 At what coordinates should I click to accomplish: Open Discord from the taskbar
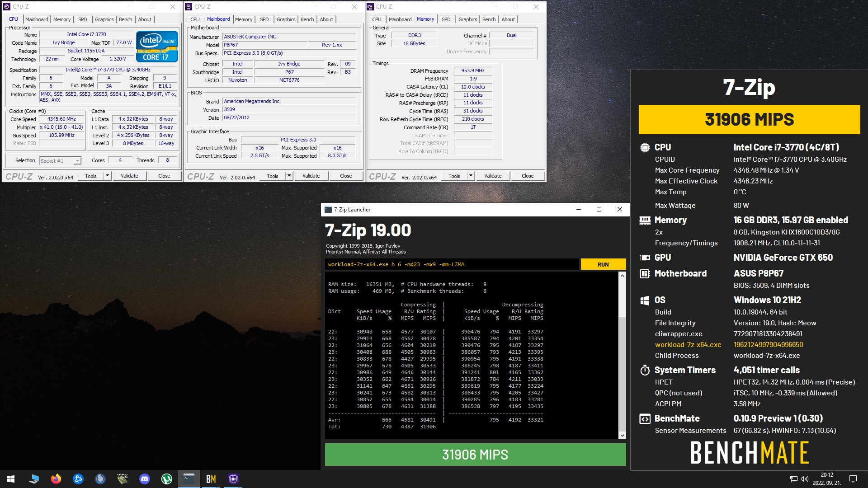145,479
